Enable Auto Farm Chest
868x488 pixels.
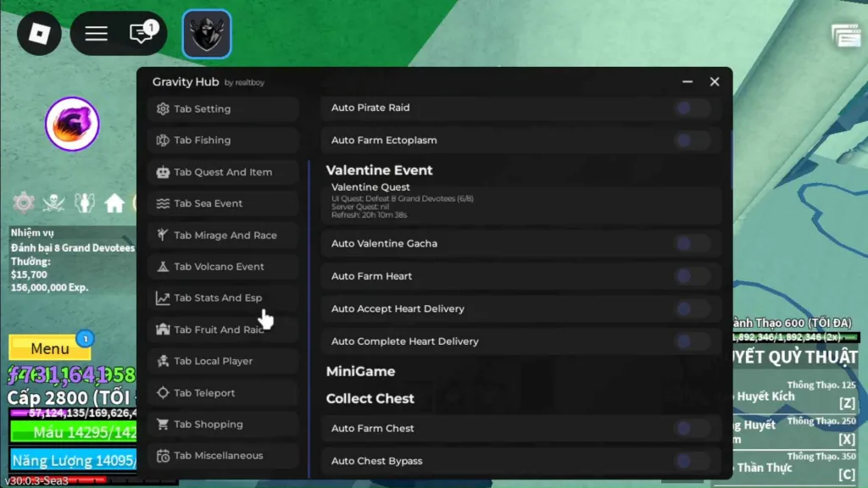tap(692, 428)
